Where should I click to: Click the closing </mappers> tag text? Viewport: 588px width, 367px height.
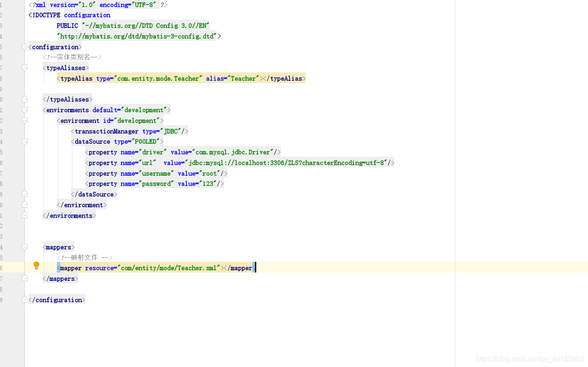click(60, 279)
